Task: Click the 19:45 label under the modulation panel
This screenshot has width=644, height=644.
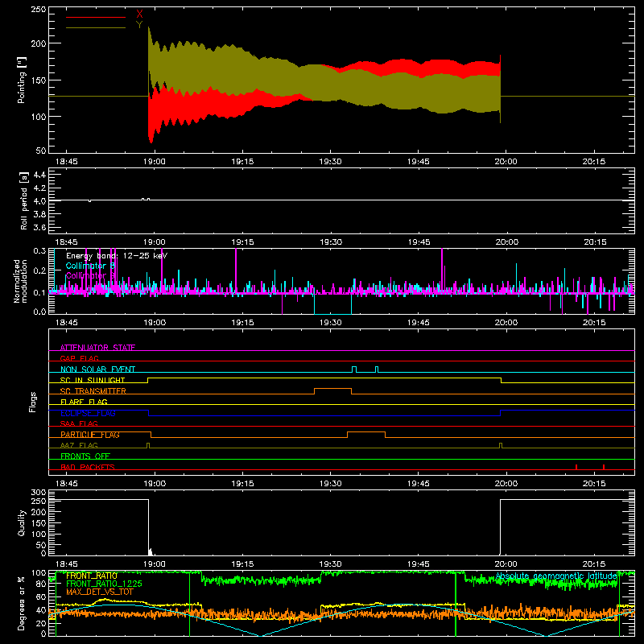Action: pos(418,323)
